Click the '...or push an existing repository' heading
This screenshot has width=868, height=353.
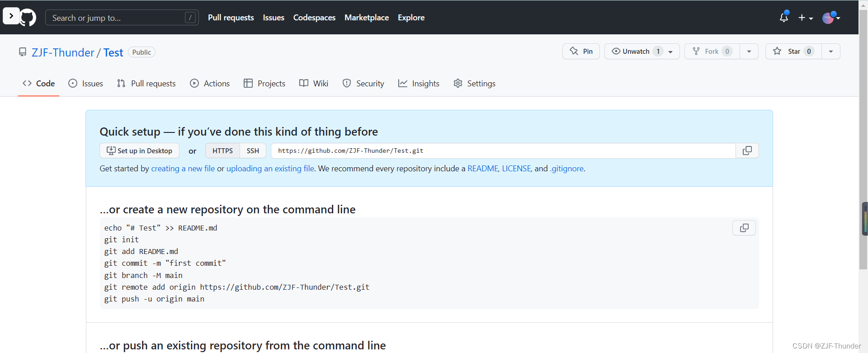[x=243, y=345]
